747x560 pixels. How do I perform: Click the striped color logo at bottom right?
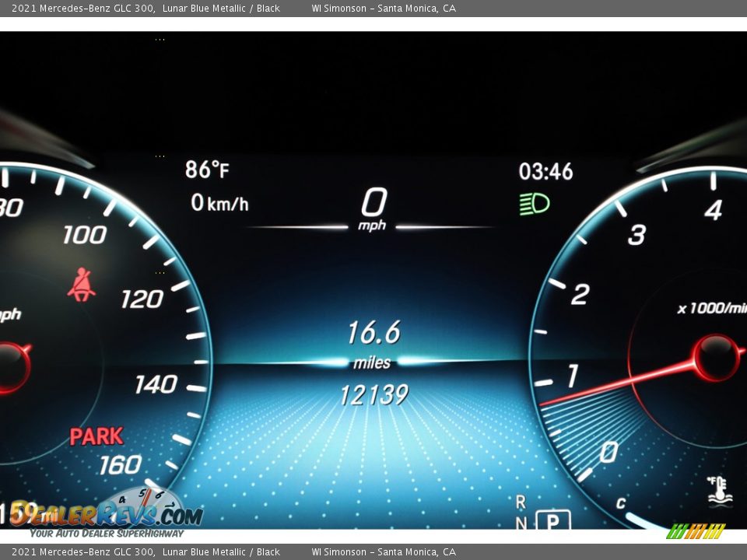click(x=696, y=531)
